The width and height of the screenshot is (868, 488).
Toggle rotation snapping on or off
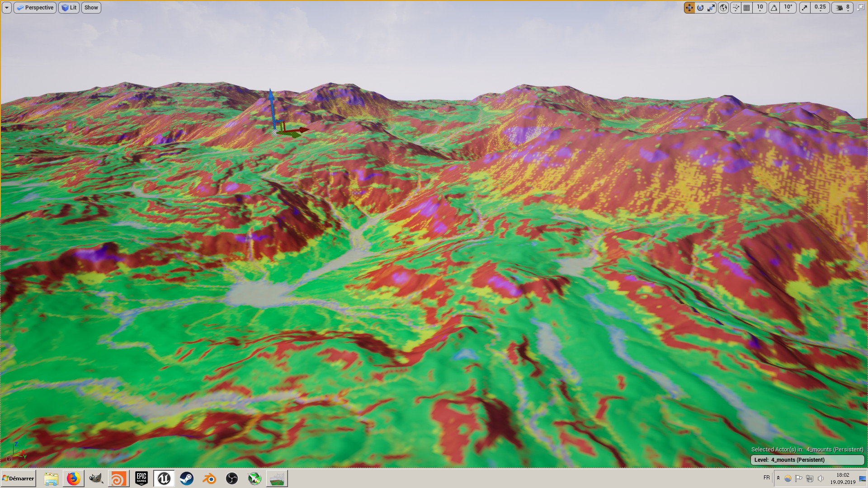click(x=774, y=8)
